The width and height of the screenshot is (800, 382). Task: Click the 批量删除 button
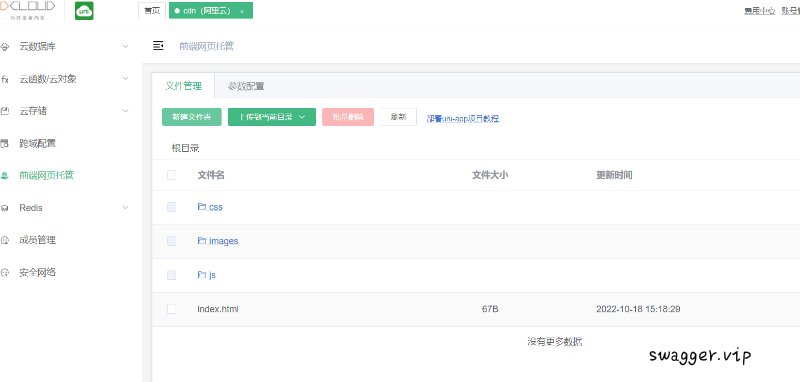coord(348,117)
